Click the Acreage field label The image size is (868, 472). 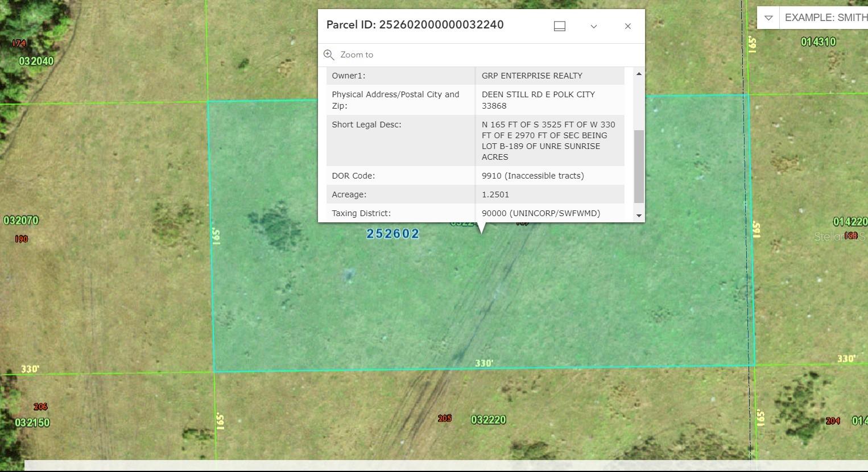tap(349, 194)
